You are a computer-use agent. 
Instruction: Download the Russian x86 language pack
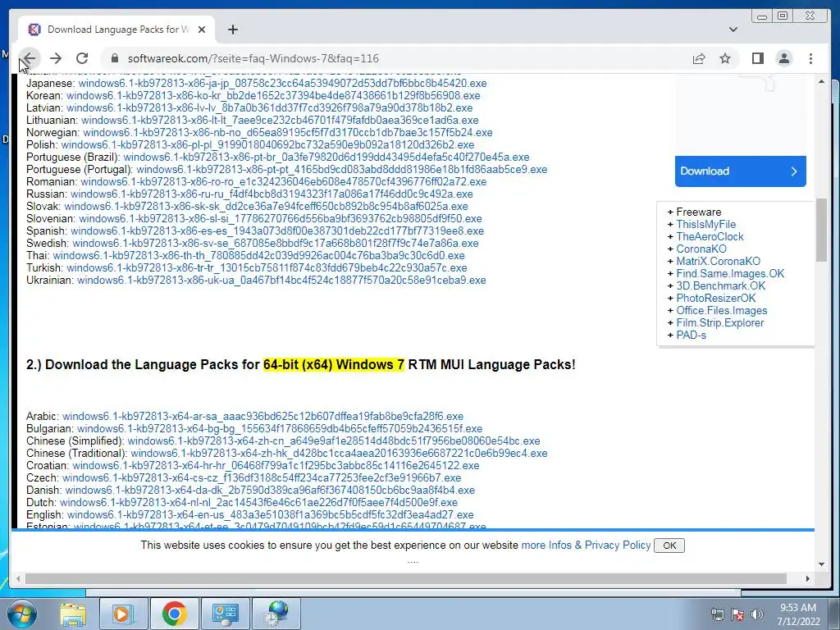[x=272, y=194]
